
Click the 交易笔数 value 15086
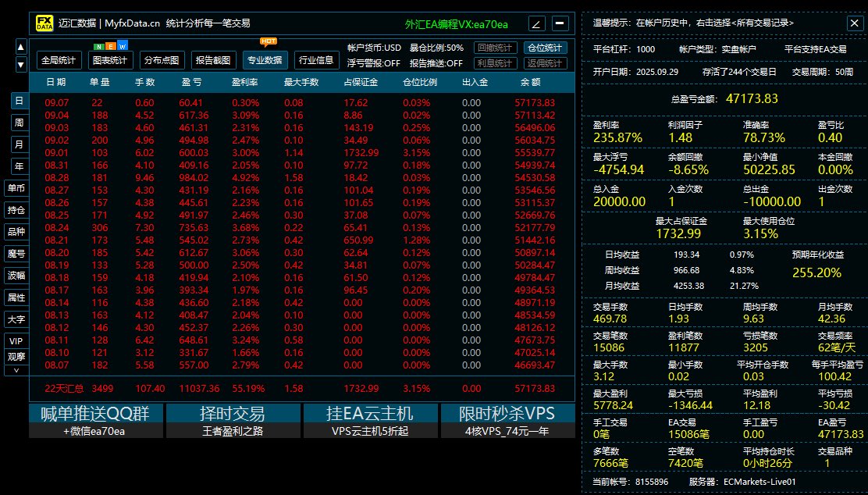(609, 347)
